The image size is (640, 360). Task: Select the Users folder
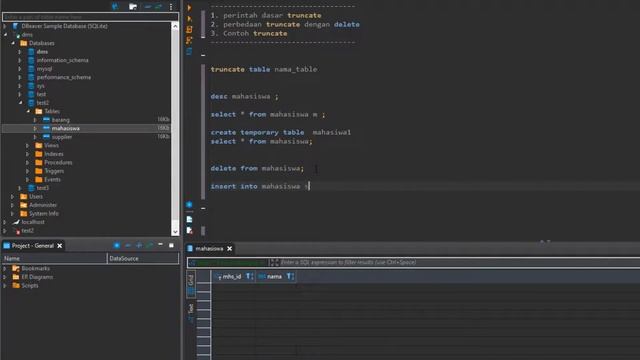pos(36,196)
